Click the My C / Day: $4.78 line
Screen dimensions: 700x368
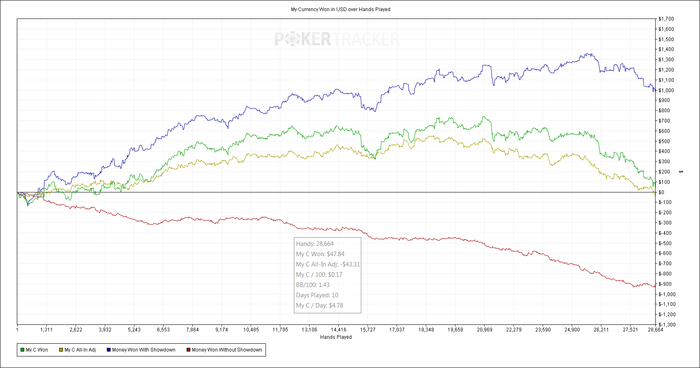pos(319,305)
